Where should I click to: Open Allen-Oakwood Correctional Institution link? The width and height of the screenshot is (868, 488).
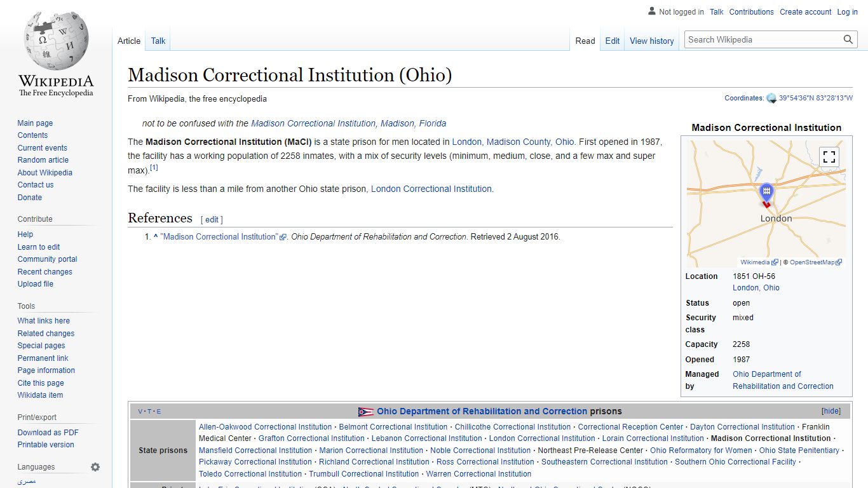tap(265, 427)
